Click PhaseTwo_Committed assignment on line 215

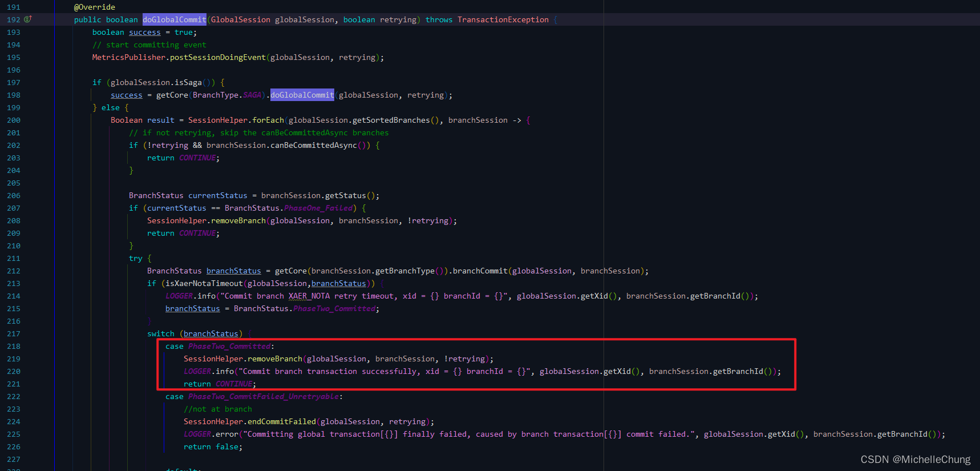tap(334, 308)
